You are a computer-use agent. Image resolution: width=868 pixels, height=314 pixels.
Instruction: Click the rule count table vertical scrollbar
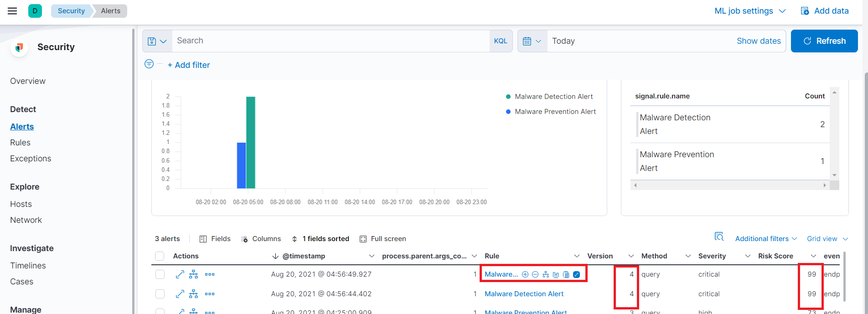point(834,134)
